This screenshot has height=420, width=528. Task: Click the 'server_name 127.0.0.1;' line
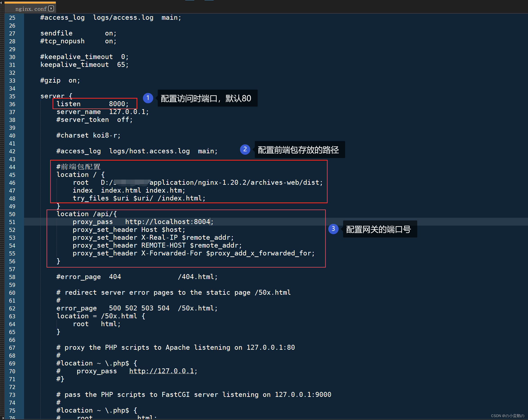tap(102, 112)
